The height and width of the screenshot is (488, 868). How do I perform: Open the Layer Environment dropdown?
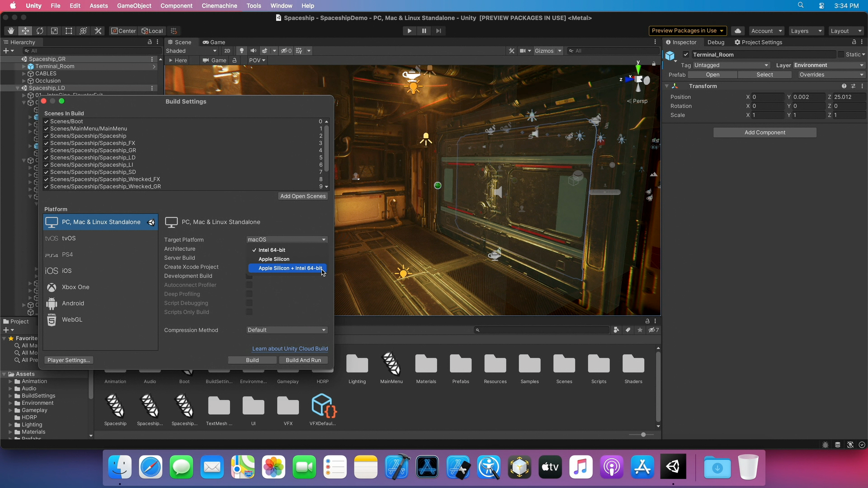tap(829, 65)
